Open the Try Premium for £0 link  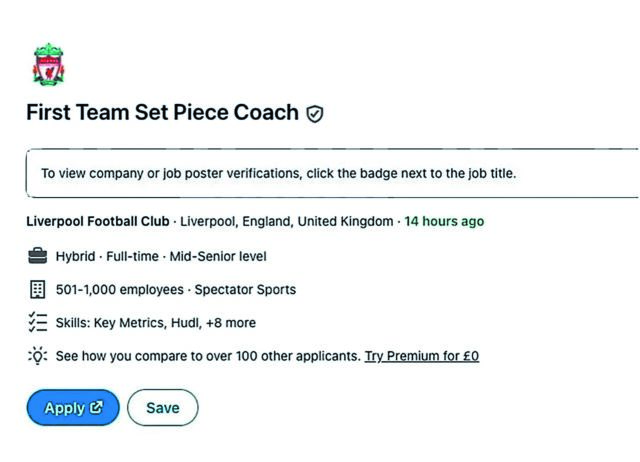coord(421,355)
